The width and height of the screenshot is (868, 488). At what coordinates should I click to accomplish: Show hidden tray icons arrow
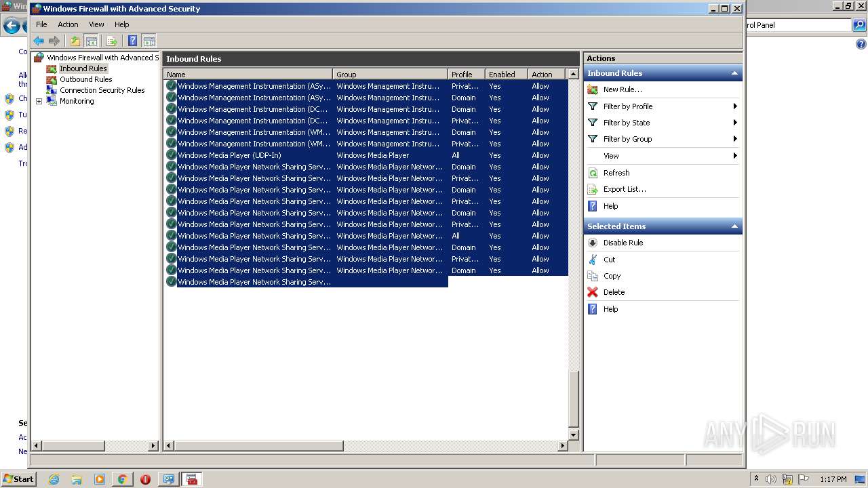(x=756, y=479)
